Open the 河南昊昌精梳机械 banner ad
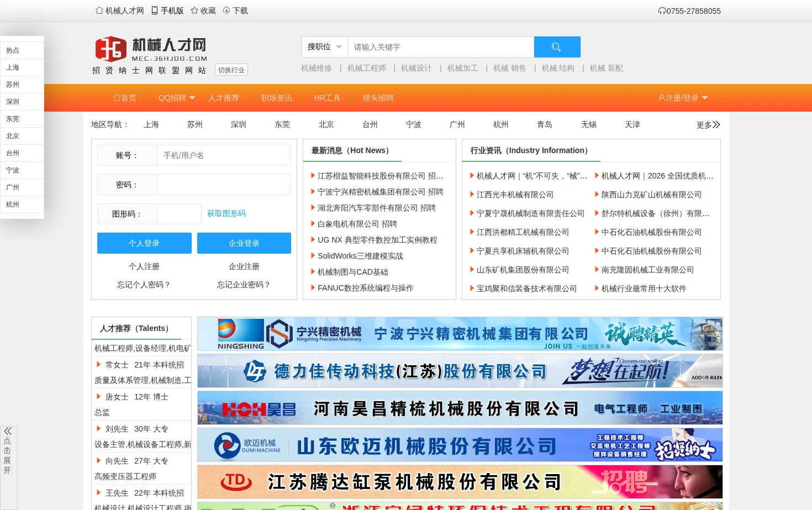812x510 pixels. [x=460, y=408]
